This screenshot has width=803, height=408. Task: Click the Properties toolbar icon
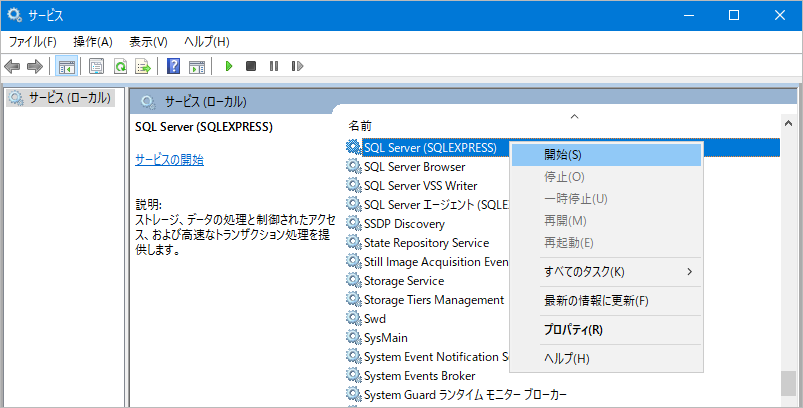(96, 66)
